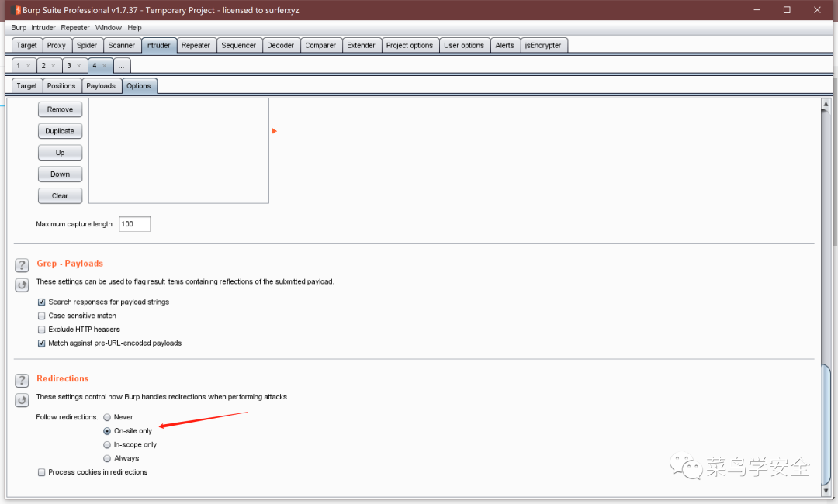The image size is (838, 504).
Task: Open the Intruder Target sub-tab
Action: click(x=26, y=86)
